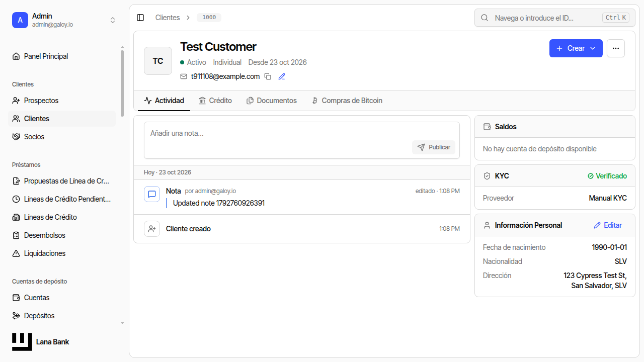Open the three-dots more options menu

(616, 48)
